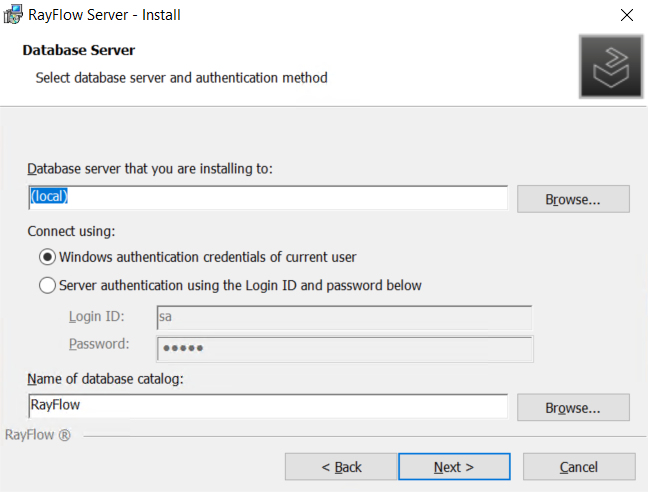This screenshot has height=492, width=648.
Task: Browse for a database server
Action: pos(573,199)
